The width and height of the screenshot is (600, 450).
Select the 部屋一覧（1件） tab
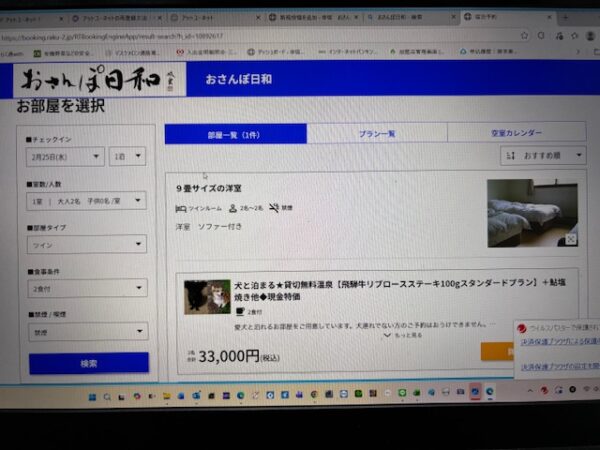pyautogui.click(x=235, y=133)
